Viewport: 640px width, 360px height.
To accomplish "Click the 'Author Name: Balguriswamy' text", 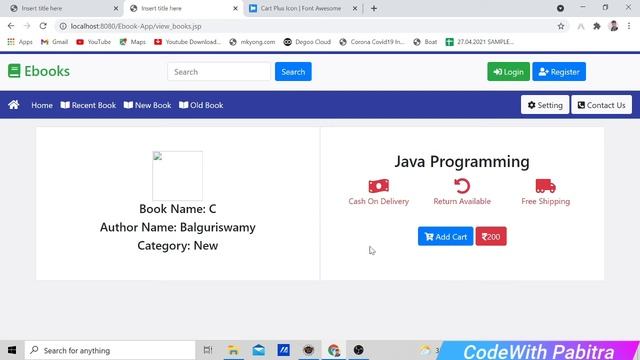I will (x=178, y=227).
